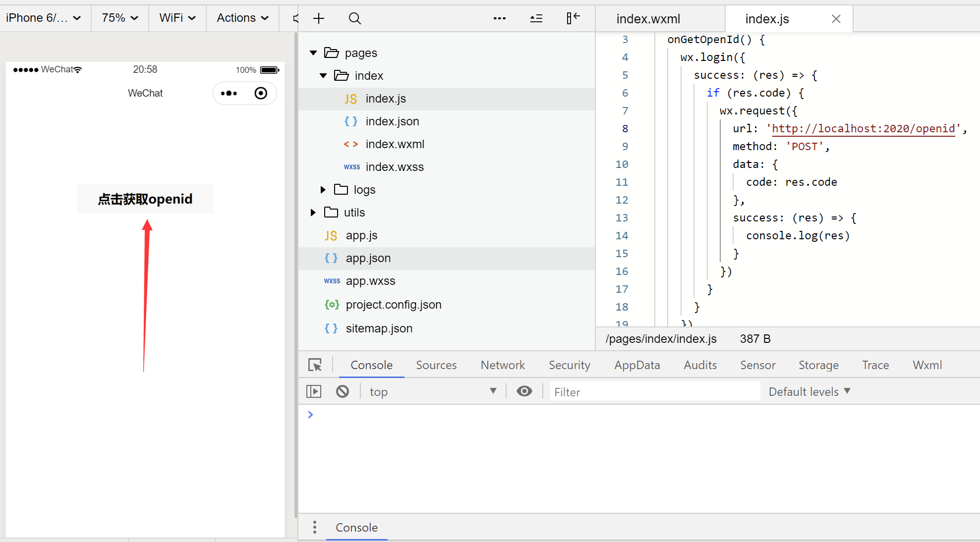980x542 pixels.
Task: Switch to the Trace tab
Action: tap(875, 365)
